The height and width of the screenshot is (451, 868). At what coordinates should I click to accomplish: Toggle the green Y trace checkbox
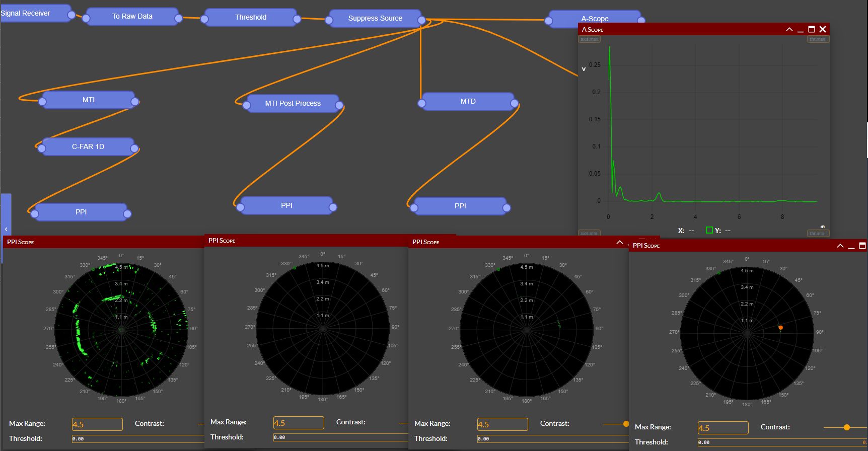709,231
